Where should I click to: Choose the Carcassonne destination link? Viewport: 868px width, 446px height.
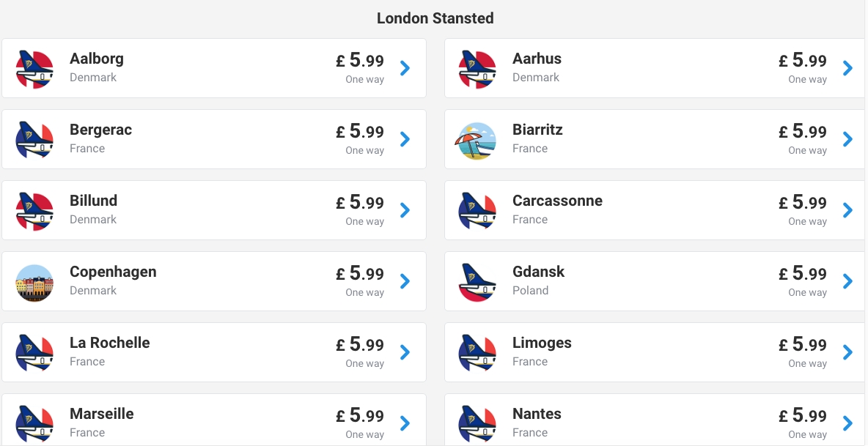pyautogui.click(x=557, y=201)
